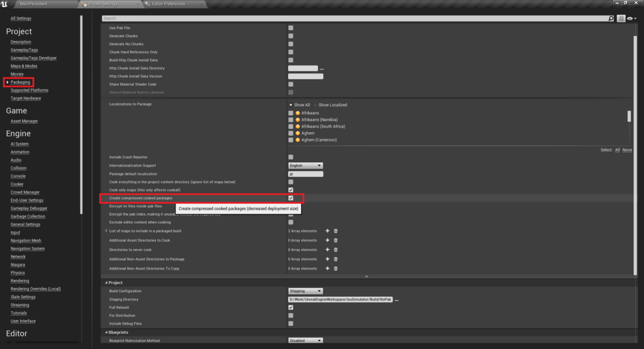Open Supported Platforms settings

[30, 91]
